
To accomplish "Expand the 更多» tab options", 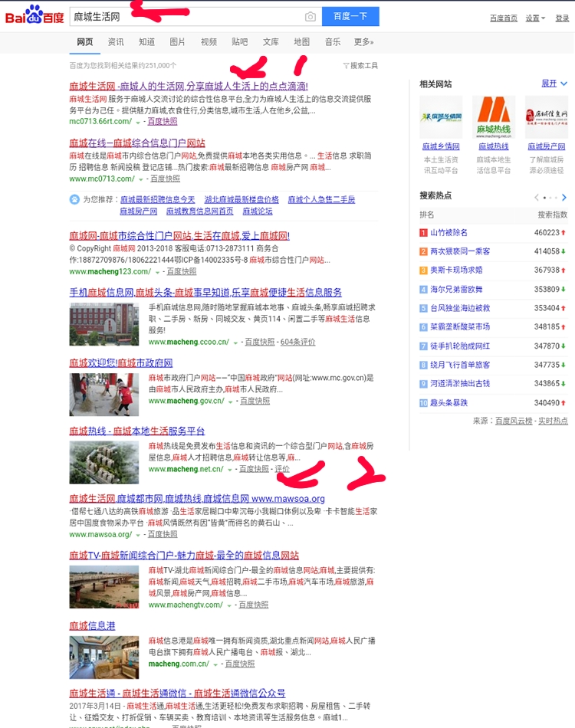I will tap(363, 42).
